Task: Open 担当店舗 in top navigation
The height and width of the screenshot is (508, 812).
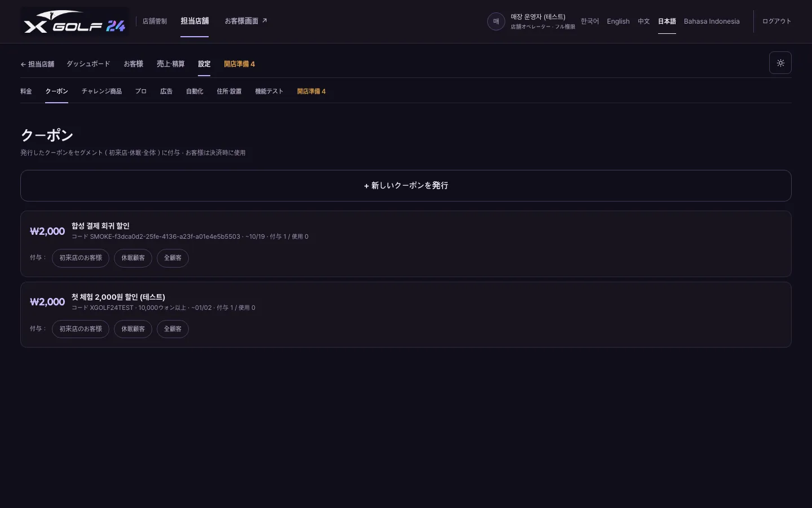Action: pyautogui.click(x=195, y=21)
